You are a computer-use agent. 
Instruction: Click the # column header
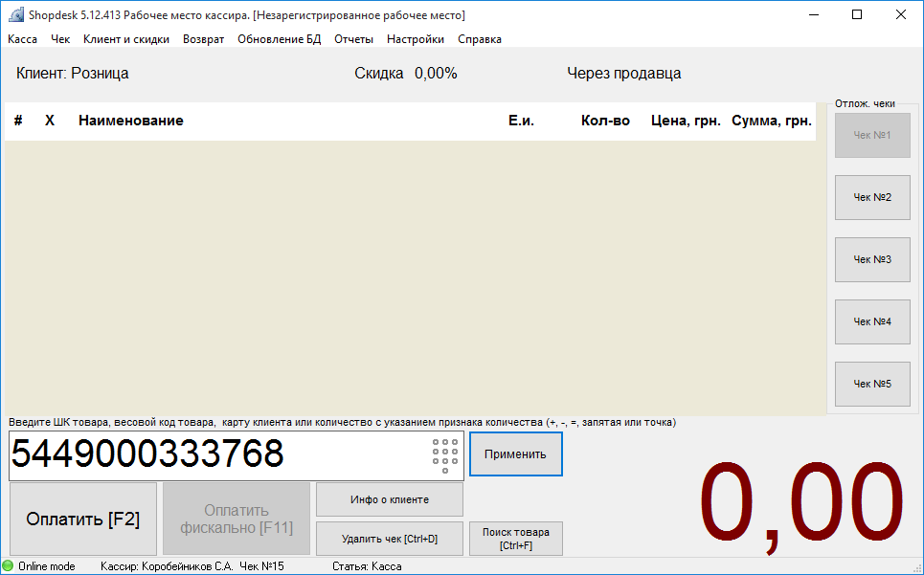click(x=18, y=121)
